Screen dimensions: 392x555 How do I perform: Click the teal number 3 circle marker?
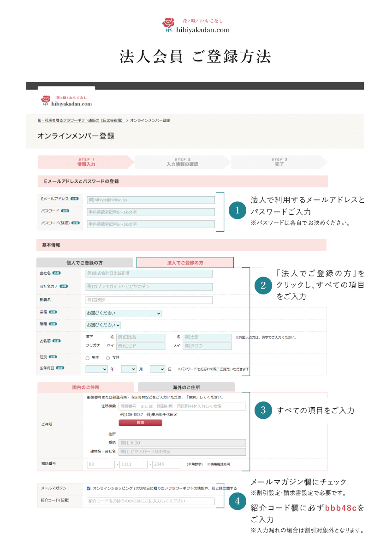coord(263,410)
